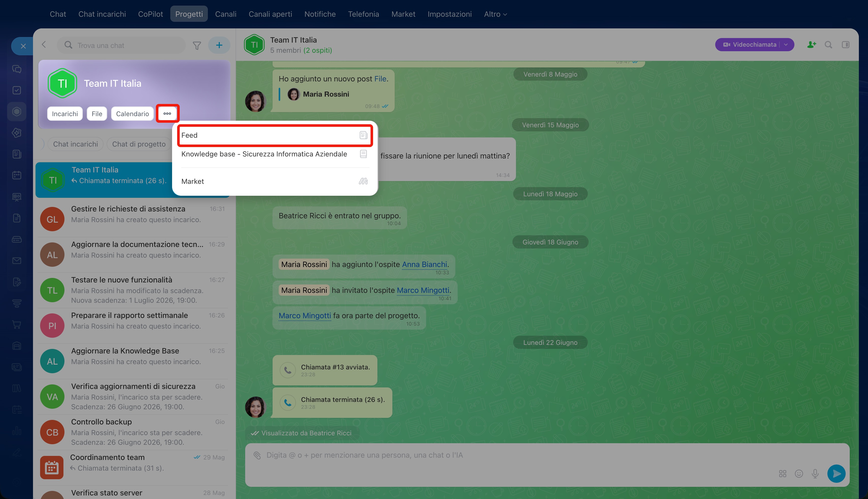Click the Team IT Italia hexagon avatar in chat header

254,45
